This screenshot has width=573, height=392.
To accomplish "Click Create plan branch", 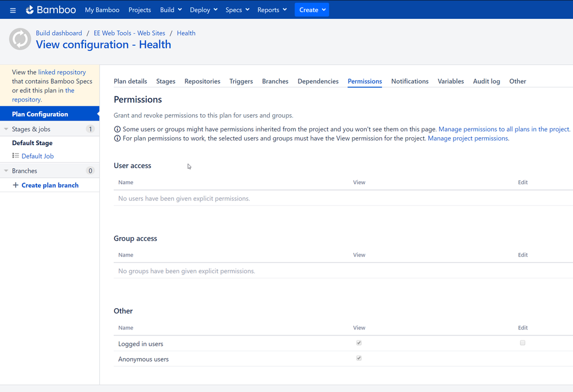I will 50,185.
